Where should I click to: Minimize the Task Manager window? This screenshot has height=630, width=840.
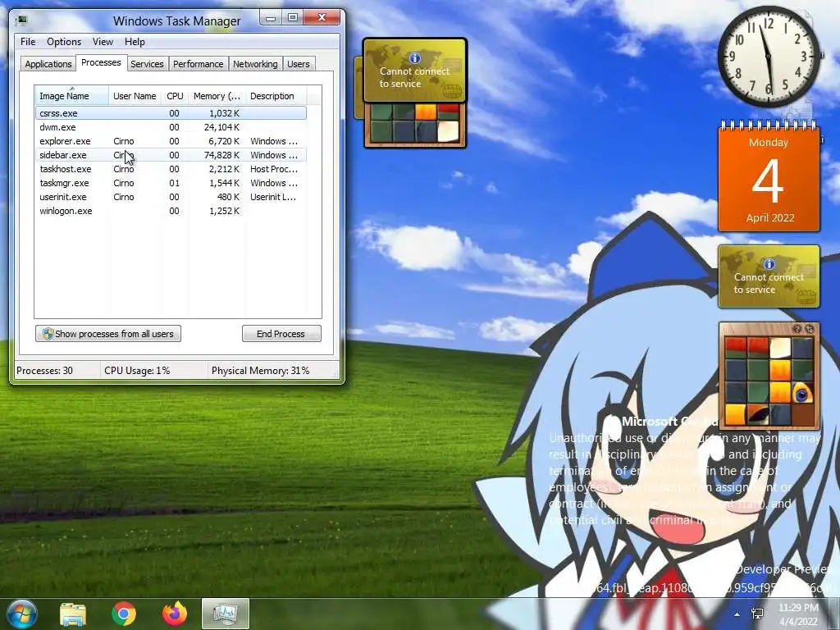pos(271,18)
